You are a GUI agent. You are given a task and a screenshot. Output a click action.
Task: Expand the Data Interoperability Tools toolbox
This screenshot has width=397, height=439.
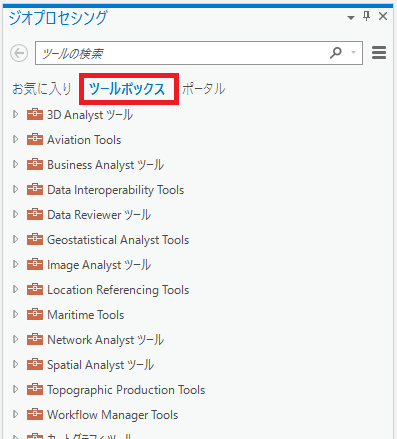[x=15, y=189]
